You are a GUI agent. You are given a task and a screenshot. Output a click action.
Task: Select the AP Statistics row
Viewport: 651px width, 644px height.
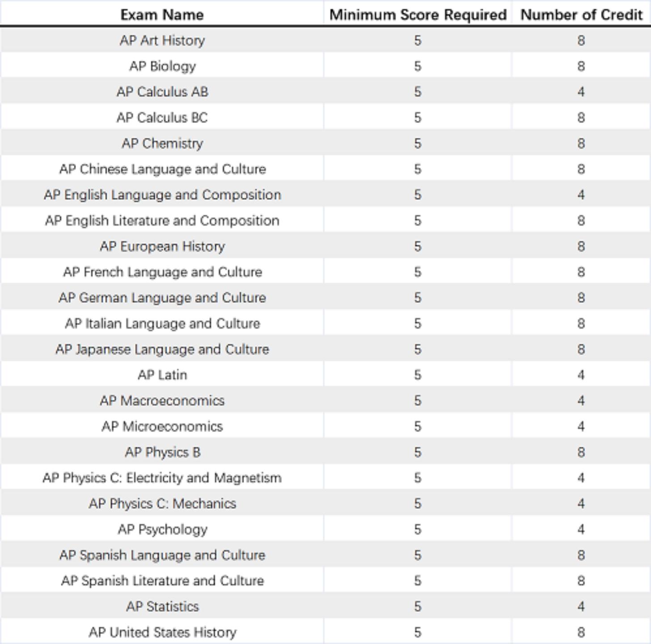[x=162, y=606]
